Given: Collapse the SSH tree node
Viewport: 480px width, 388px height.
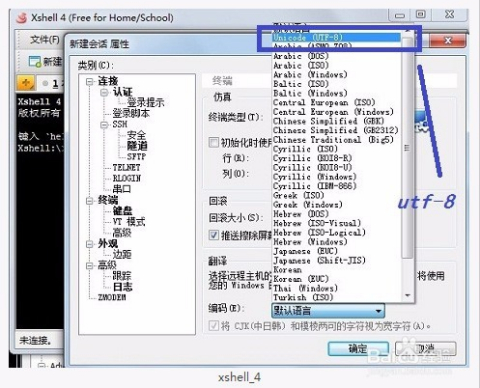Looking at the screenshot, I should pyautogui.click(x=104, y=125).
